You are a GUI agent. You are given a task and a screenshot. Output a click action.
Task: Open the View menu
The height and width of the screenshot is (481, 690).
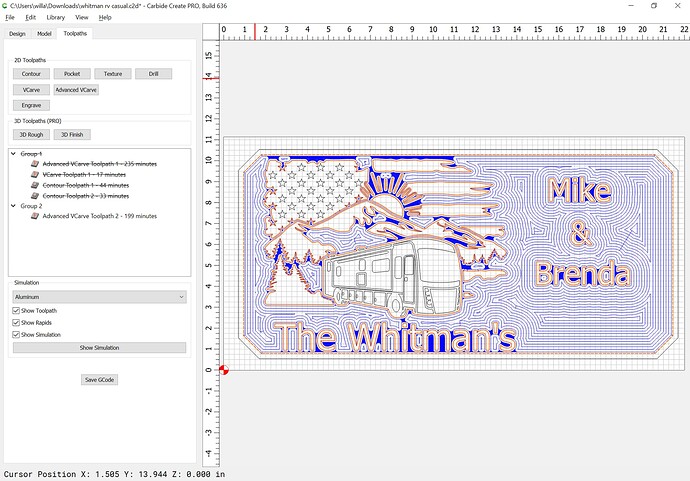click(81, 17)
